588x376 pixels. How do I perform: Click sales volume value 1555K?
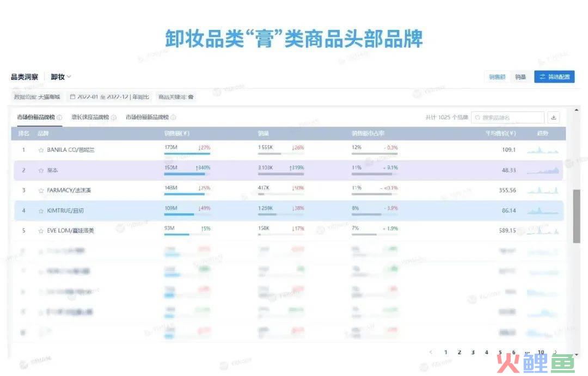click(266, 147)
